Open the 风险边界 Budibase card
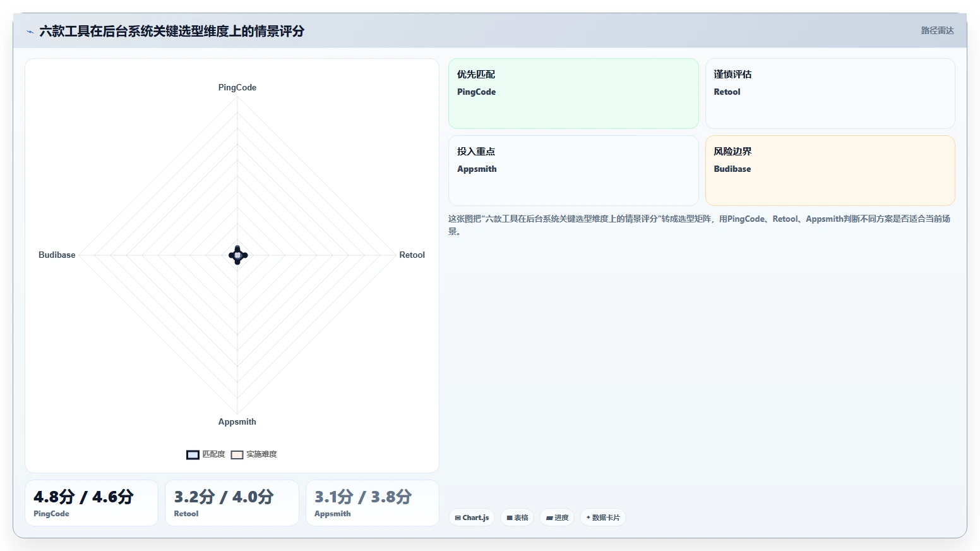This screenshot has height=551, width=980. point(830,171)
